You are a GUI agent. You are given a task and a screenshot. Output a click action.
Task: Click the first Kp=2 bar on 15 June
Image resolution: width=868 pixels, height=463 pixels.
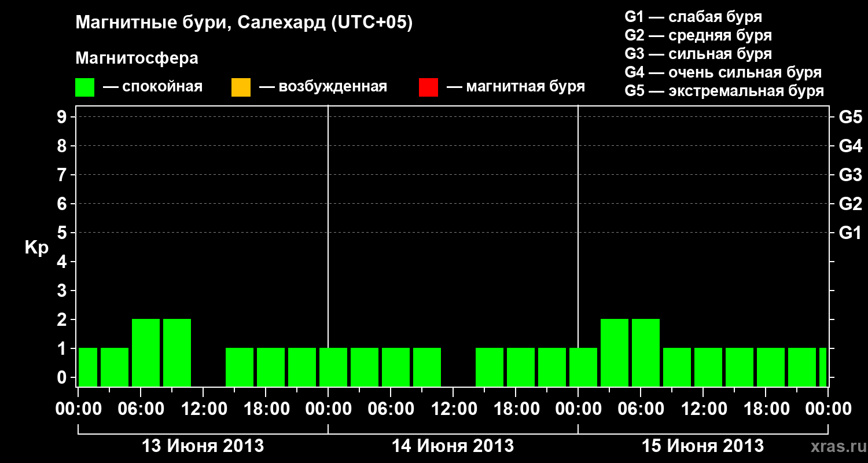tap(615, 352)
